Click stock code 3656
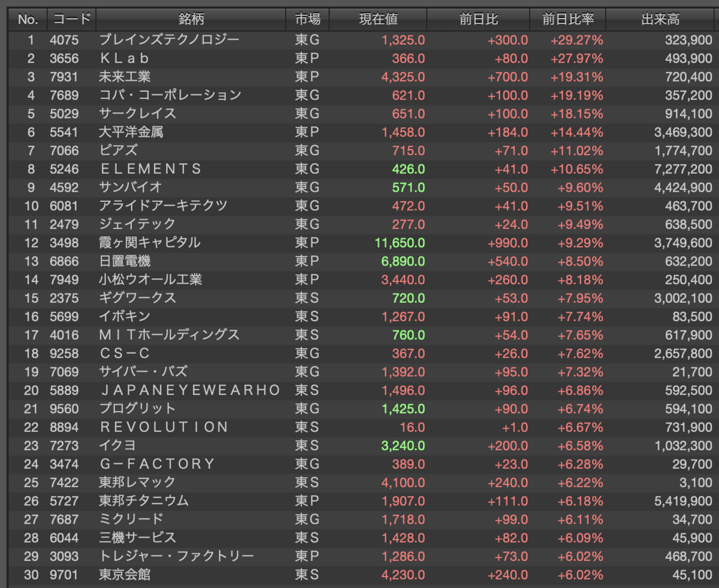 [x=64, y=59]
